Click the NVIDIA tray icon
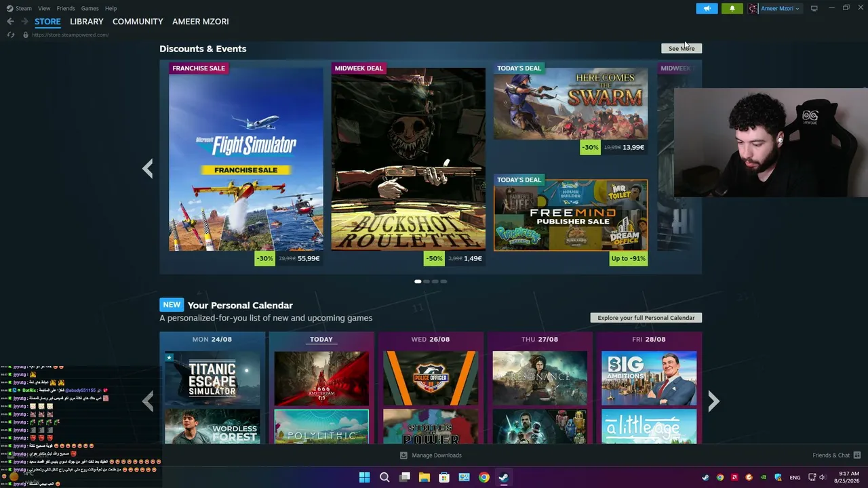Screen dimensions: 868x488 click(764, 477)
